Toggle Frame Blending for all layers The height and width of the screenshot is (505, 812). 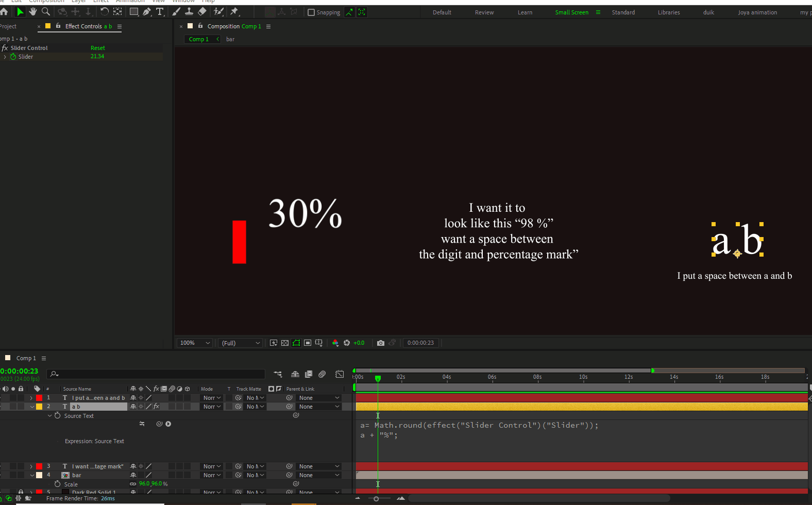pos(309,374)
